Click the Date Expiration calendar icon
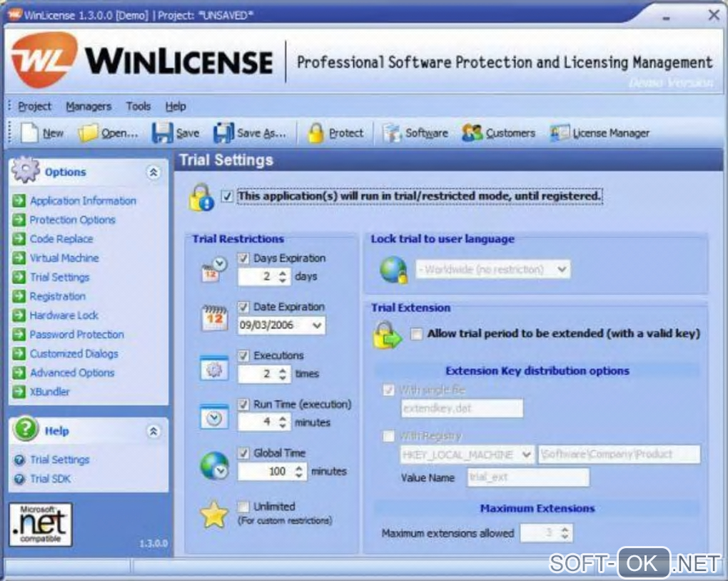 (x=215, y=318)
